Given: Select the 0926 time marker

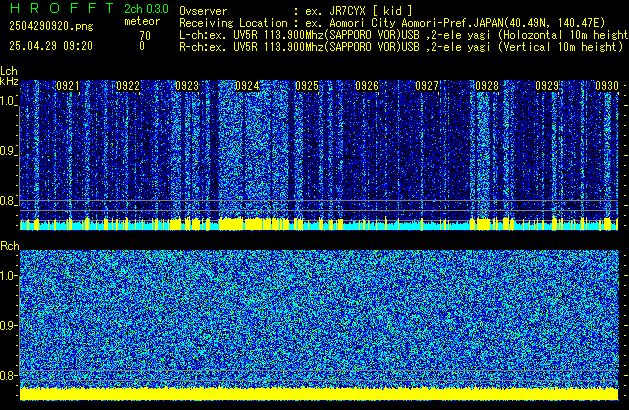Looking at the screenshot, I should [x=367, y=86].
